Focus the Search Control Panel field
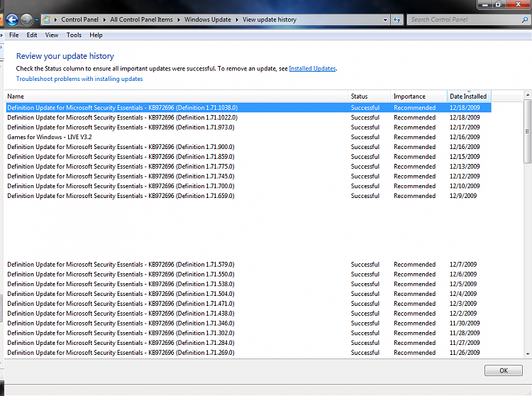Viewport: 532px width, 396px height. coord(464,20)
